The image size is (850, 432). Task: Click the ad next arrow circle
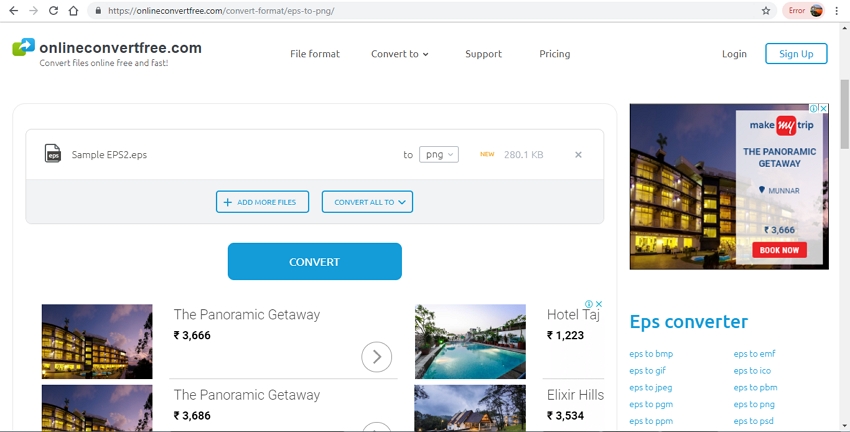click(x=376, y=357)
